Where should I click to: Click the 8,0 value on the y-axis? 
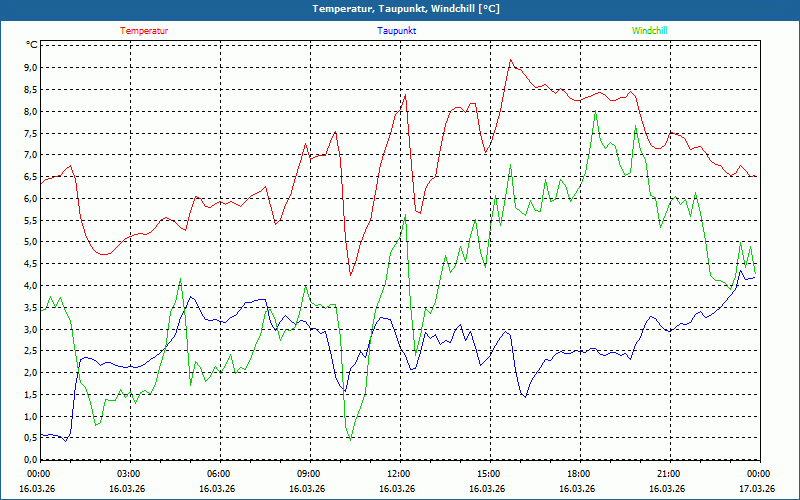point(30,112)
